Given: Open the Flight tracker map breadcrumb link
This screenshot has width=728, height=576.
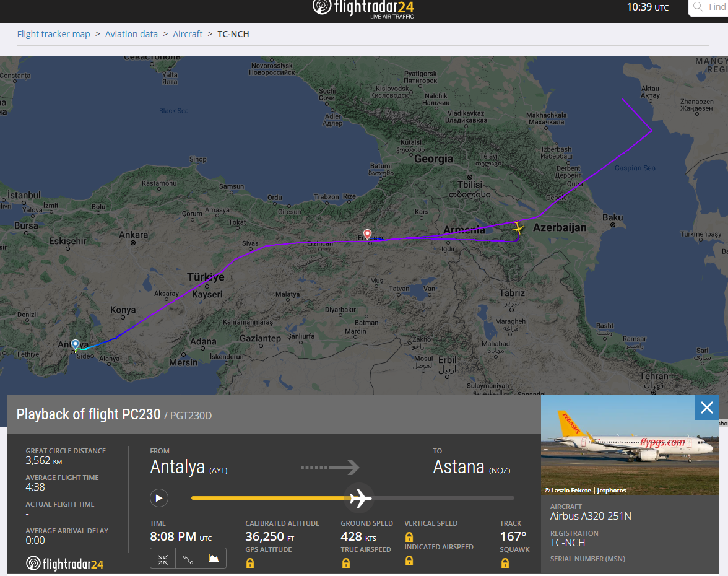Looking at the screenshot, I should click(53, 34).
